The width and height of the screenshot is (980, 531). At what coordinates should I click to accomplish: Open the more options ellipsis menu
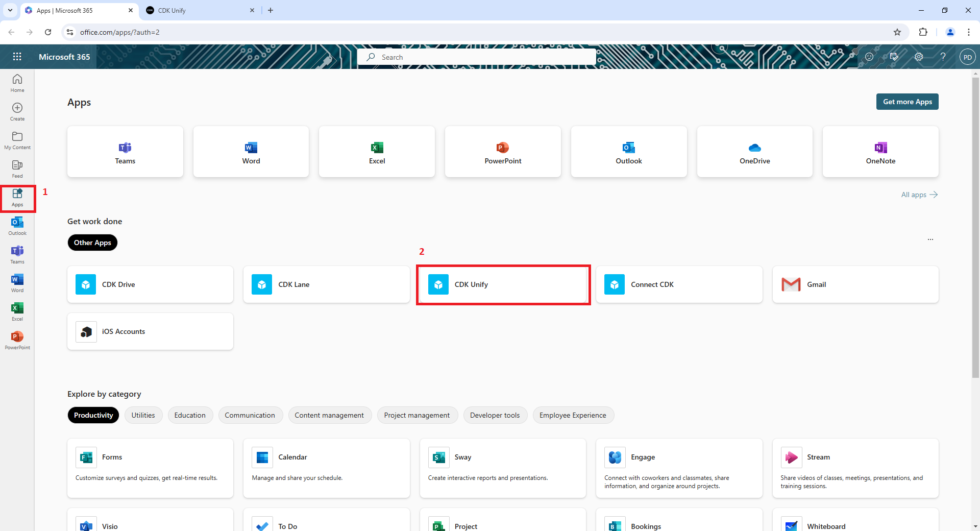930,239
